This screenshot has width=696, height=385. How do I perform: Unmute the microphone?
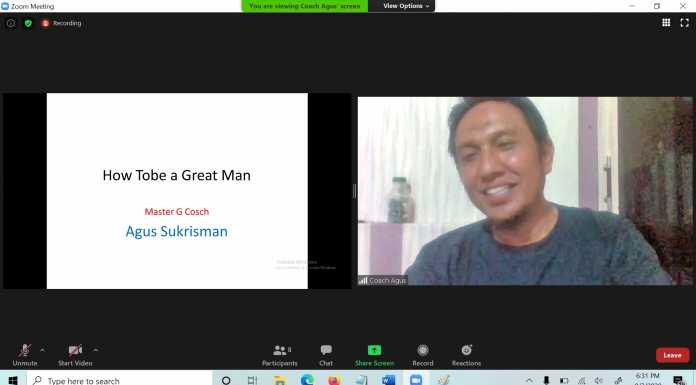(25, 355)
